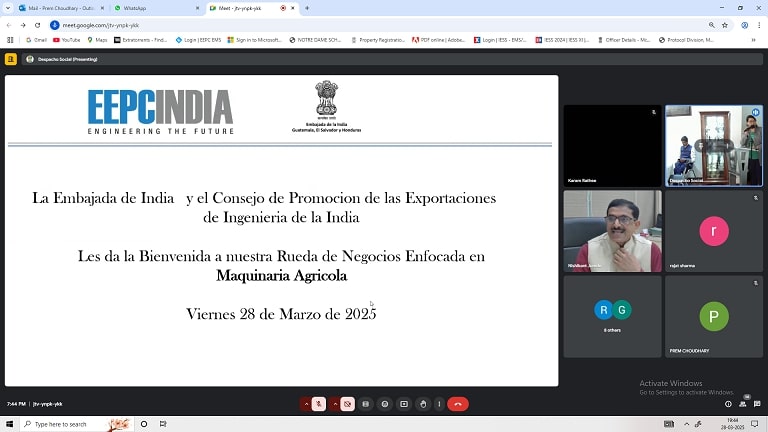This screenshot has width=768, height=432.
Task: Switch to the WhatsApp tab
Action: tap(157, 8)
